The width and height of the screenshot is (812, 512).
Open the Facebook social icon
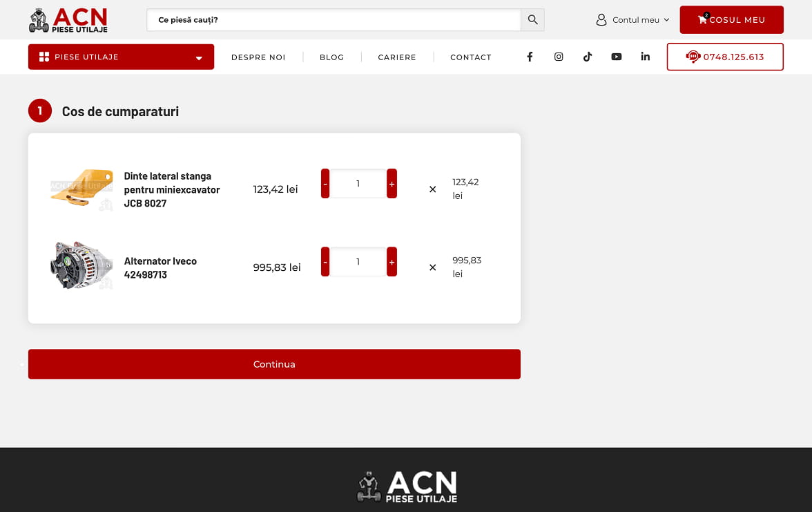530,57
